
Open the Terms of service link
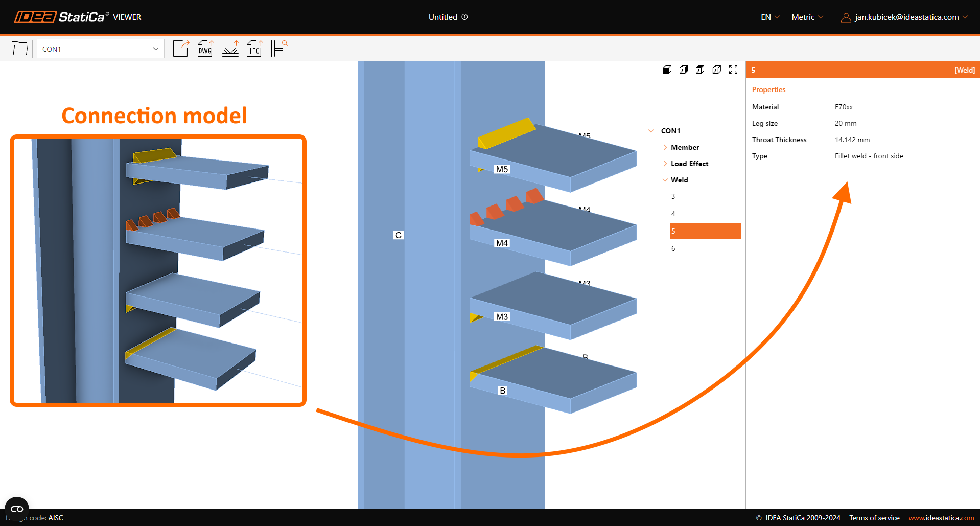[x=874, y=518]
